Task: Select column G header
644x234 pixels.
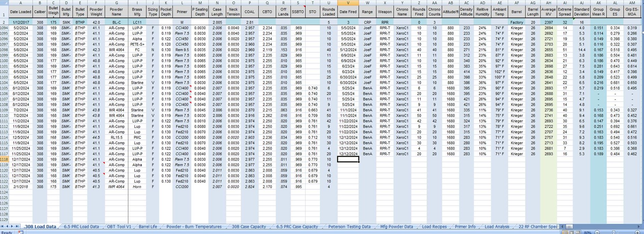Action: pos(117,3)
